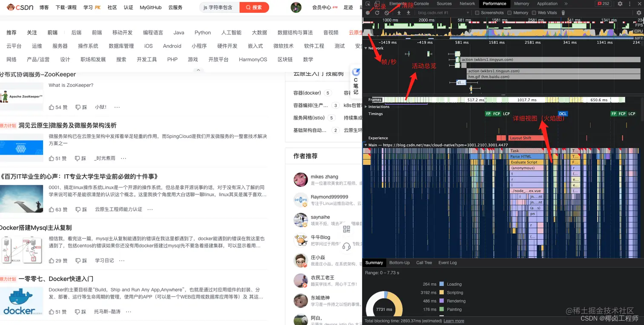Select the HarmonyOS category
644x325 pixels.
253,60
